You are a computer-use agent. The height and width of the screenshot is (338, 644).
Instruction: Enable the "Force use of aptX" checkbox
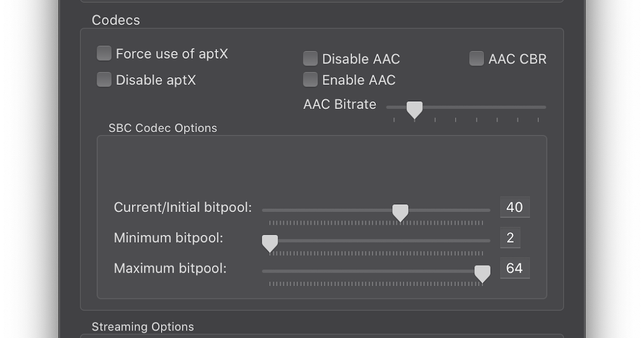pyautogui.click(x=104, y=53)
